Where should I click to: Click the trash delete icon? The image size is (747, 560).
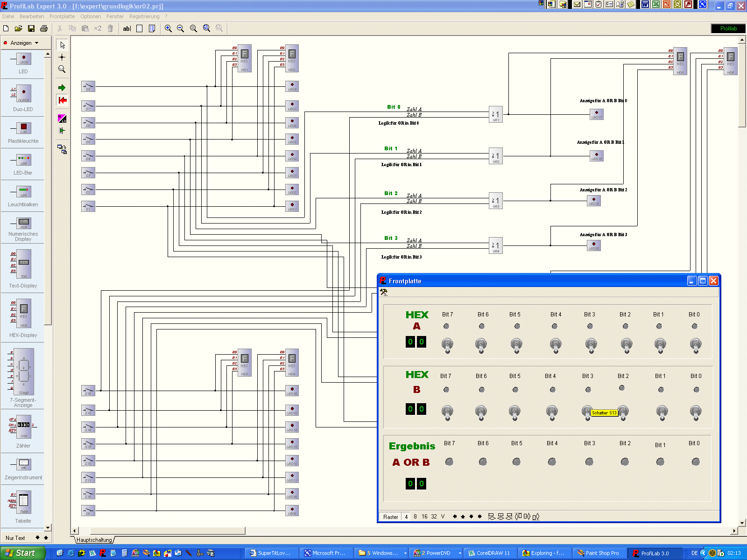[x=110, y=28]
